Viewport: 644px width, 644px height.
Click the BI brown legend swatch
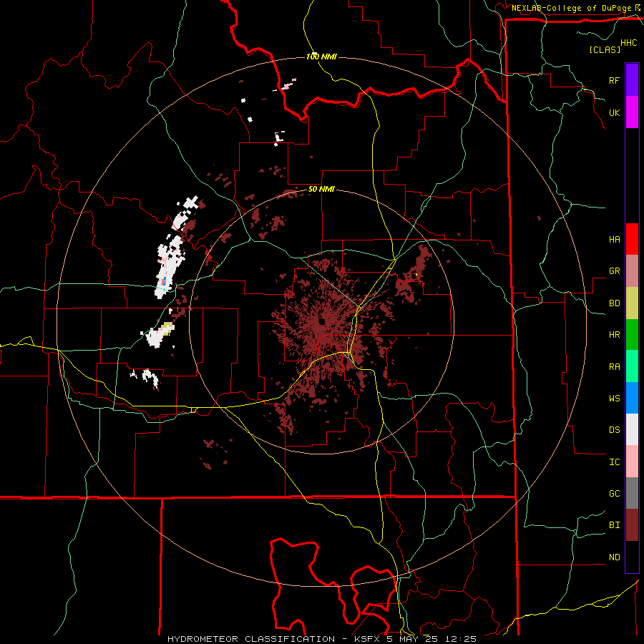[x=632, y=525]
